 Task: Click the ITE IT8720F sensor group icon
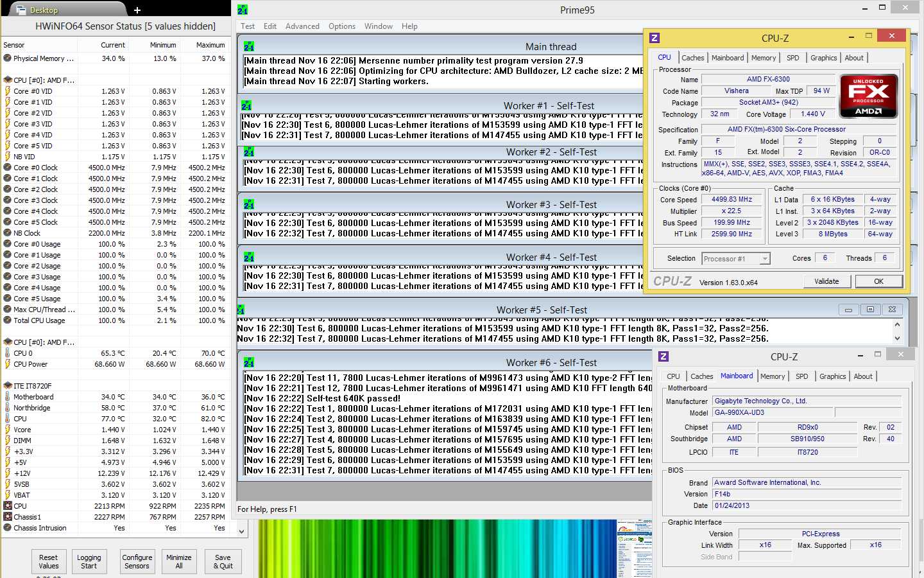(x=8, y=386)
